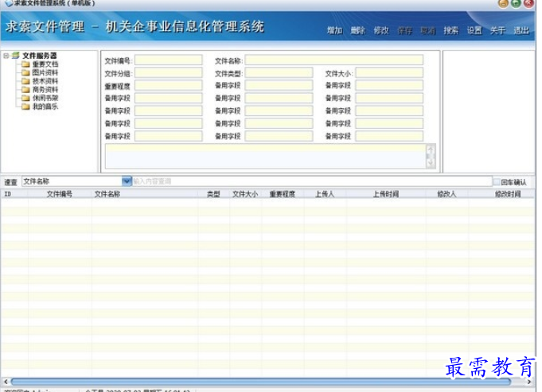Viewport: 542px width, 392px height.
Task: Sort by 修改人 column header
Action: [446, 194]
